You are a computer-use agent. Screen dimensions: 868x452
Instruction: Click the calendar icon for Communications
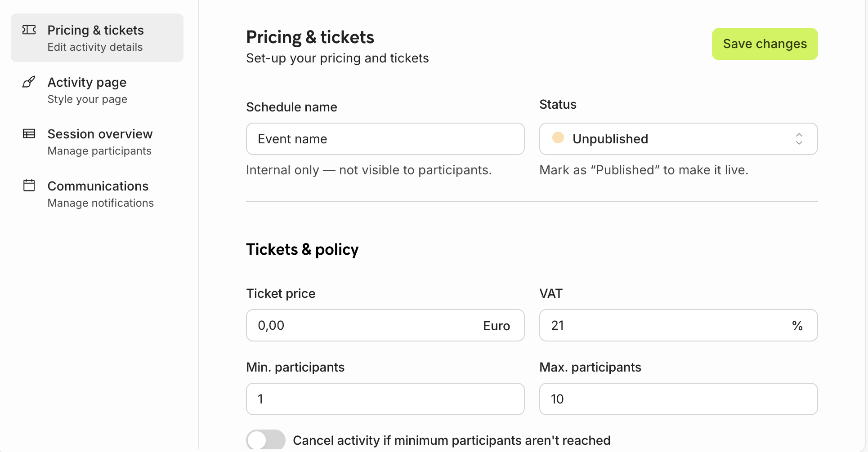29,186
